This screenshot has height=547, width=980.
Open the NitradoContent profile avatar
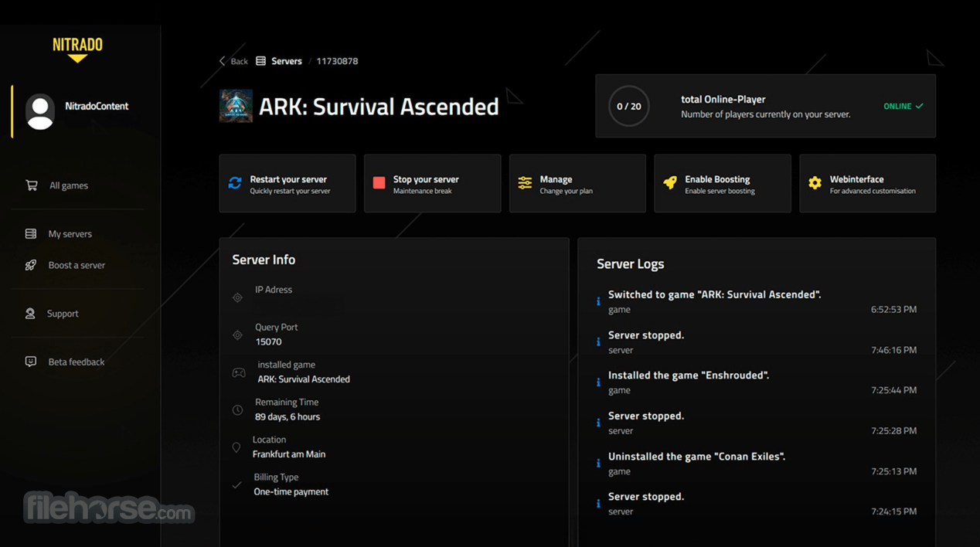(40, 111)
